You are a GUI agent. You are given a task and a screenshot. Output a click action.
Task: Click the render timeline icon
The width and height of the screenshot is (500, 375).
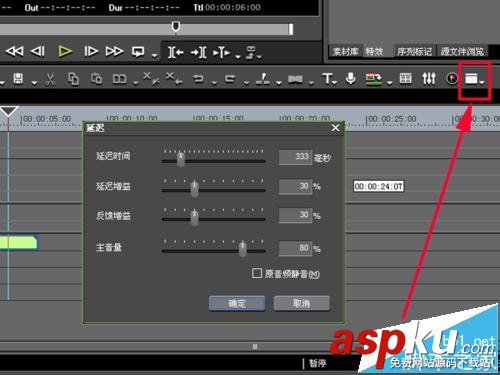pyautogui.click(x=374, y=79)
